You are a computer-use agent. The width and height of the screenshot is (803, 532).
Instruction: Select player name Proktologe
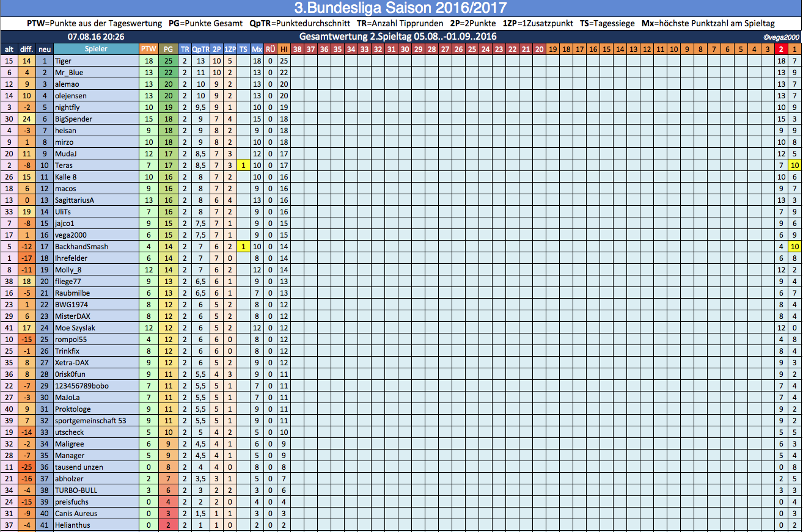73,409
